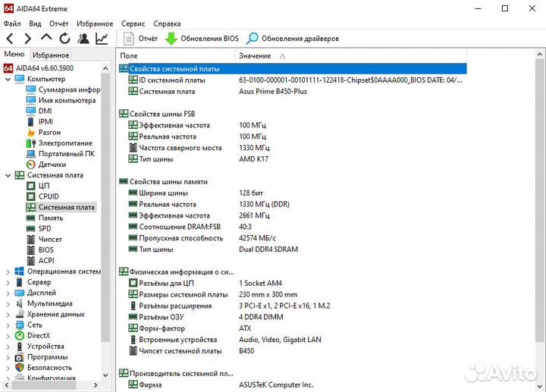Navigate up one level with the up arrow icon
The width and height of the screenshot is (546, 392).
pyautogui.click(x=46, y=37)
